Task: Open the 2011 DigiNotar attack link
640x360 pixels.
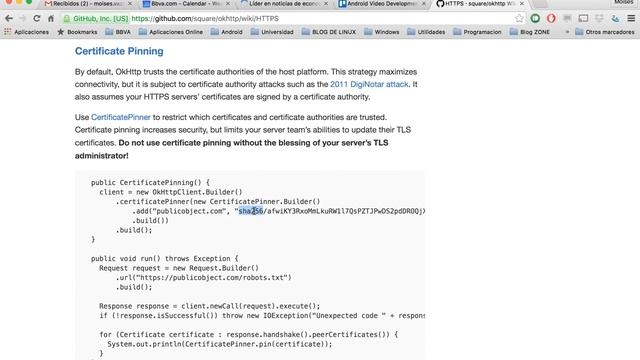Action: pos(369,84)
